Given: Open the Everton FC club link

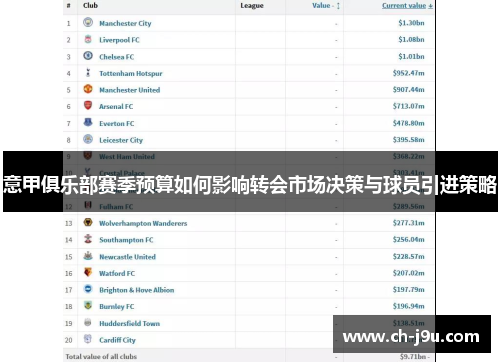Looking at the screenshot, I should (x=117, y=124).
